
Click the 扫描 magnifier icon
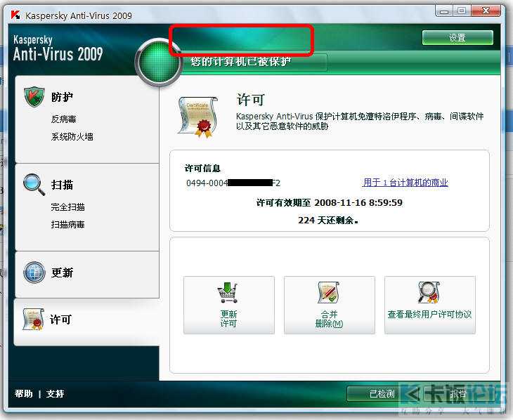(34, 185)
